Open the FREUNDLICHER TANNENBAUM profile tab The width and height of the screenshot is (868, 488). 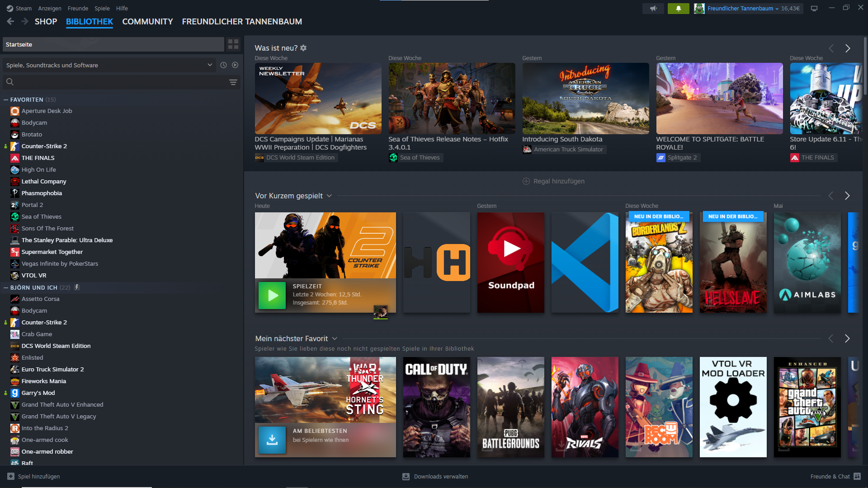[242, 22]
